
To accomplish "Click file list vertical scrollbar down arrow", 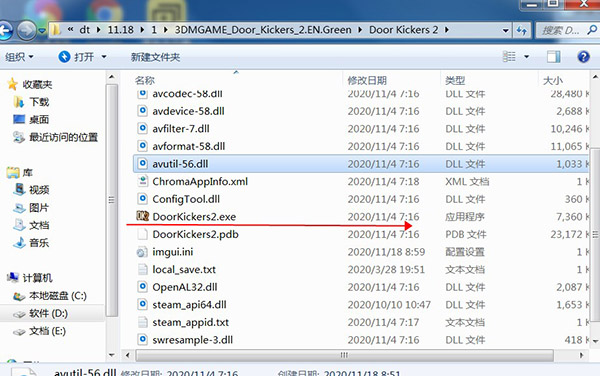I will click(595, 340).
